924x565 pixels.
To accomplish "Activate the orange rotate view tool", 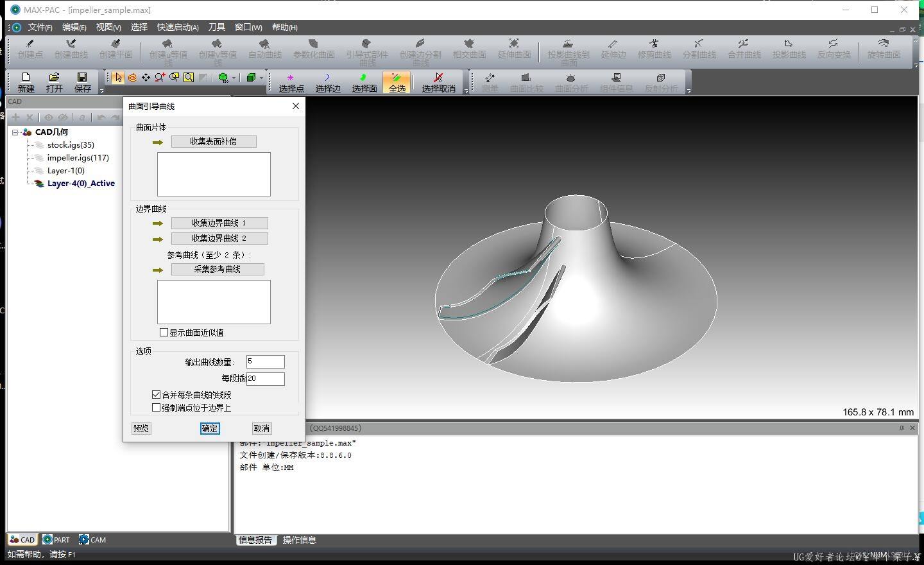I will click(x=132, y=78).
